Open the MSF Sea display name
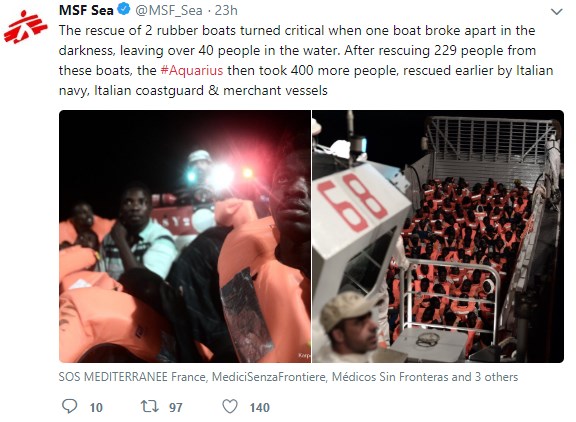The image size is (576, 422). click(86, 10)
